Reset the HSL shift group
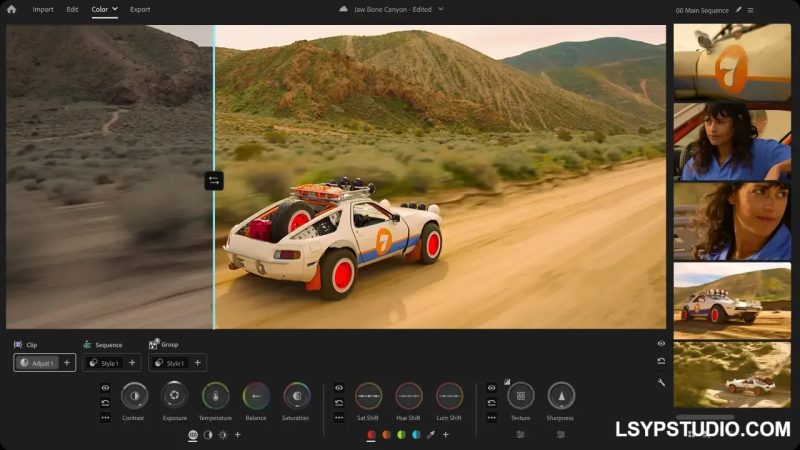Image resolution: width=800 pixels, height=450 pixels. (339, 403)
